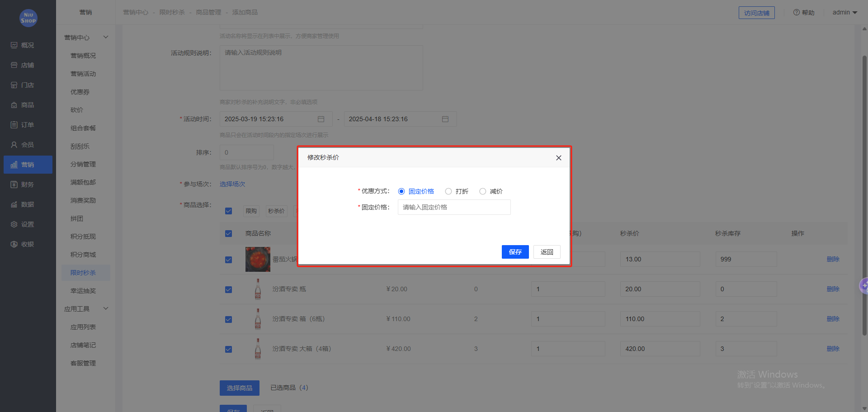Save the seckill price with 保存
Viewport: 868px width, 412px height.
tap(515, 252)
